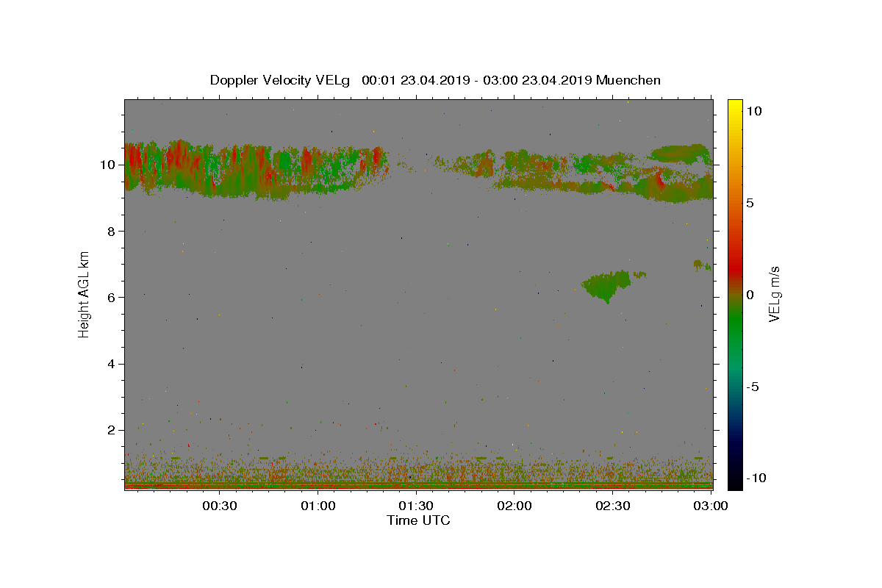Click the height tick label '2'
This screenshot has height=588, width=882.
point(112,430)
